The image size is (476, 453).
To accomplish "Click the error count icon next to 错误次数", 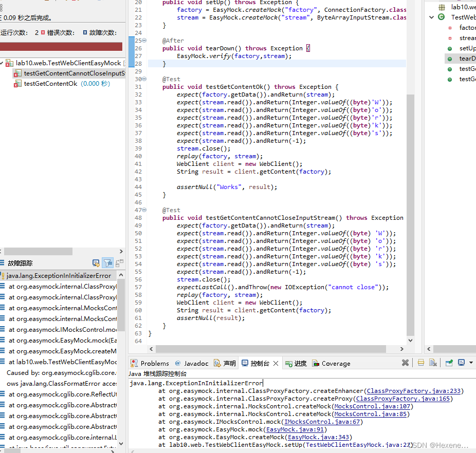I will click(43, 32).
